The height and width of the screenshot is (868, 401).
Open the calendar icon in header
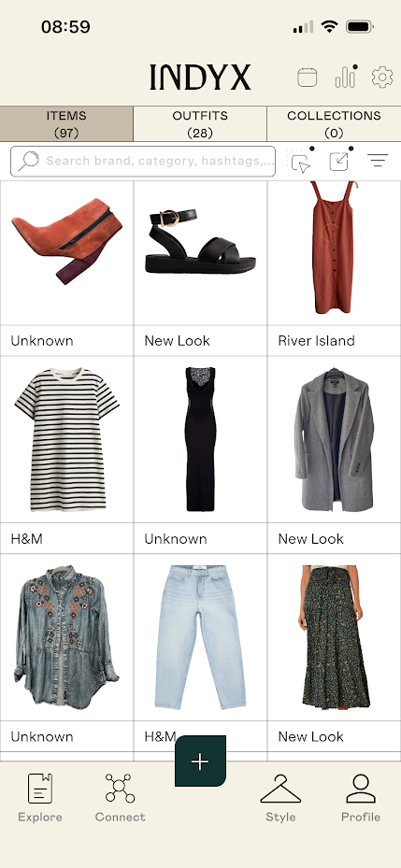click(308, 77)
